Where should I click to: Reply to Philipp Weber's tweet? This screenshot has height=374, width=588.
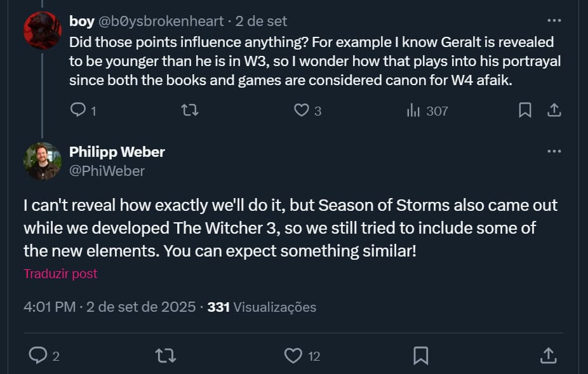tap(38, 356)
